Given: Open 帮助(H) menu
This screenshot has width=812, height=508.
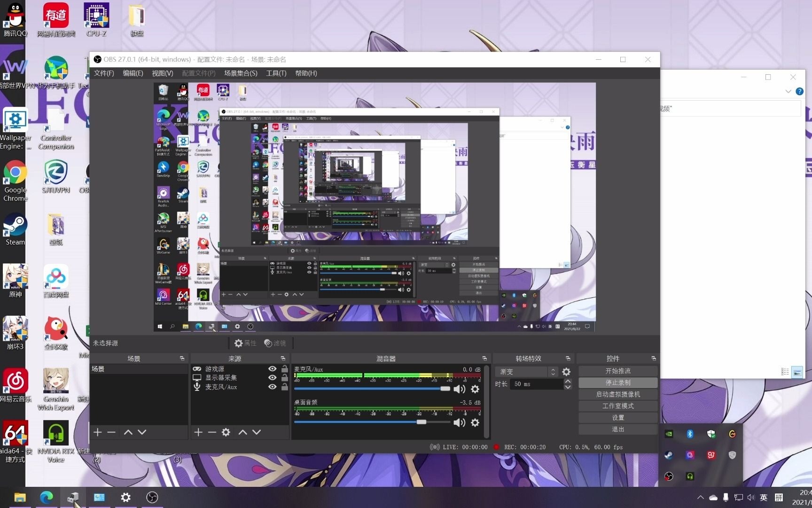Looking at the screenshot, I should click(x=306, y=73).
